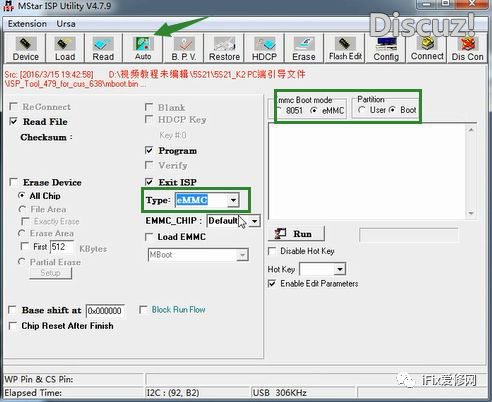Click the Config toolbar icon
Viewport: 492px width, 402px height.
pyautogui.click(x=386, y=49)
